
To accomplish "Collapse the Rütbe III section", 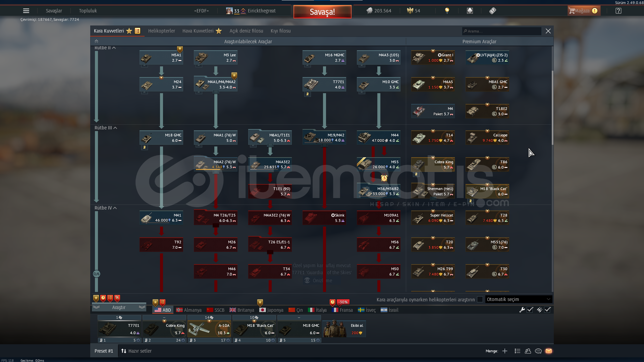I will [115, 128].
